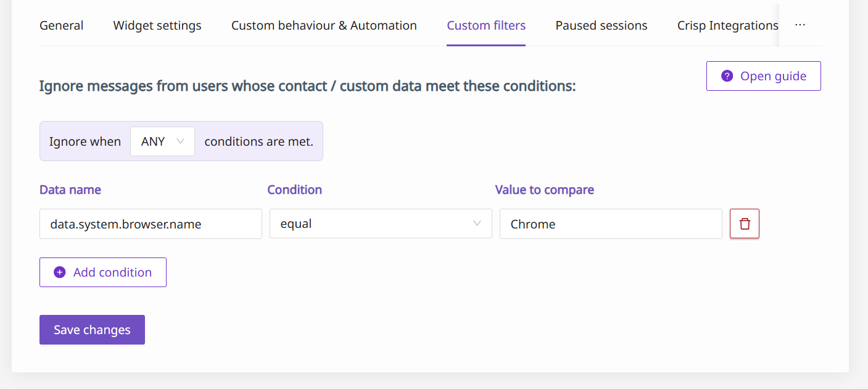Open the Widget settings tab
This screenshot has width=868, height=389.
[x=157, y=25]
